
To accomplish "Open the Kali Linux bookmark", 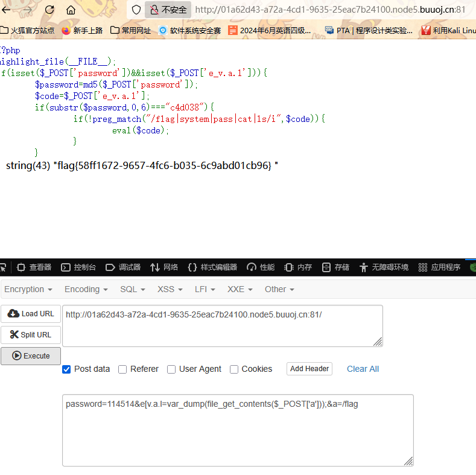I will 448,30.
